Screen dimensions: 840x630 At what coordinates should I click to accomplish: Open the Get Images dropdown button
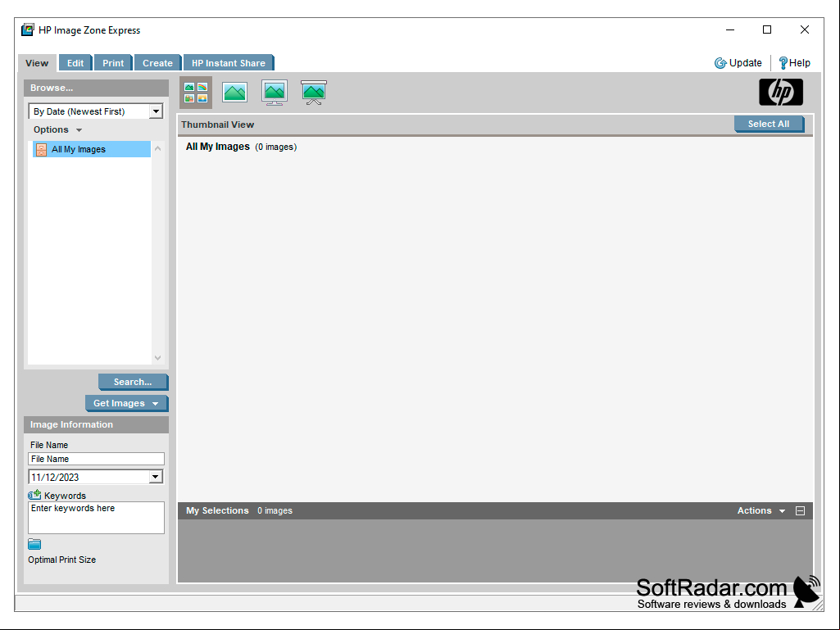126,403
